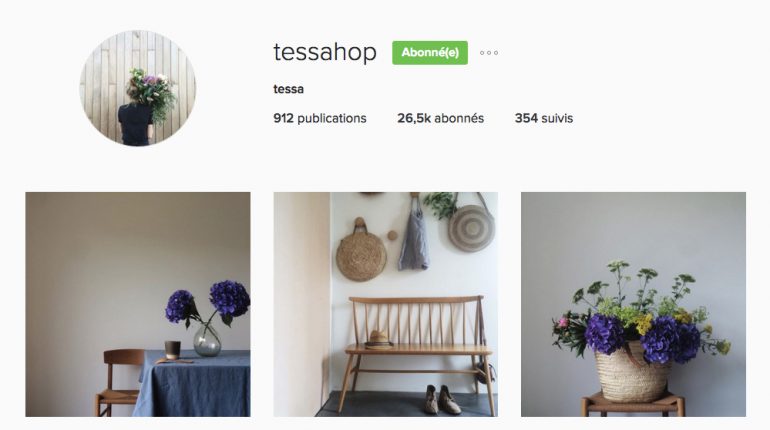Open photo of flower-filled straw basket
Viewport: 770px width, 430px height.
pyautogui.click(x=633, y=304)
